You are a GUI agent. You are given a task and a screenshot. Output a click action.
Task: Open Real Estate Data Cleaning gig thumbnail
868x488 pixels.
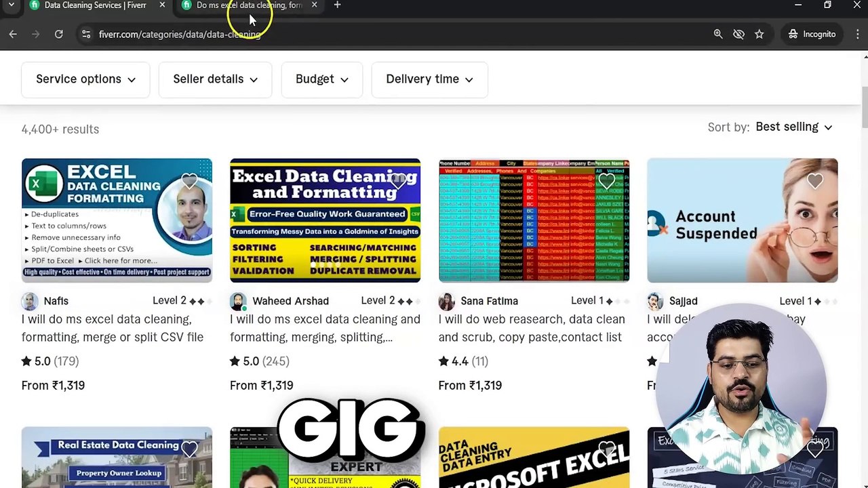(x=117, y=457)
